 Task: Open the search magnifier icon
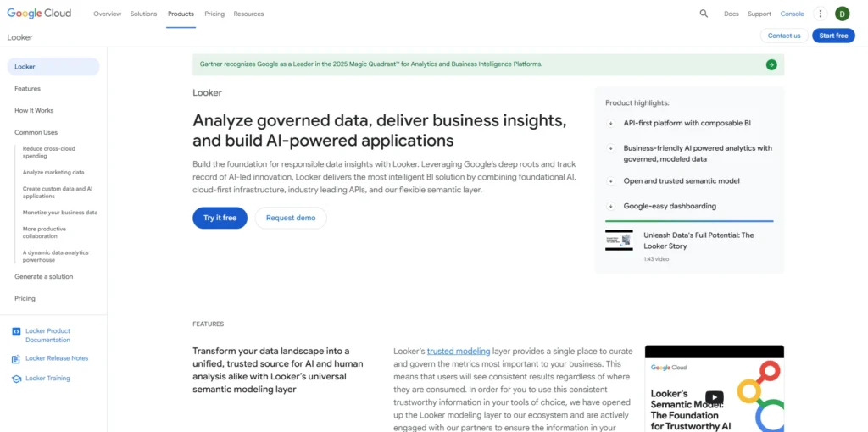[x=704, y=14]
